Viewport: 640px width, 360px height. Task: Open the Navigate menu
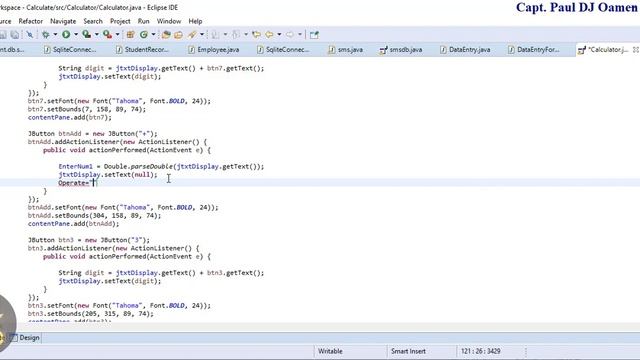coord(63,21)
